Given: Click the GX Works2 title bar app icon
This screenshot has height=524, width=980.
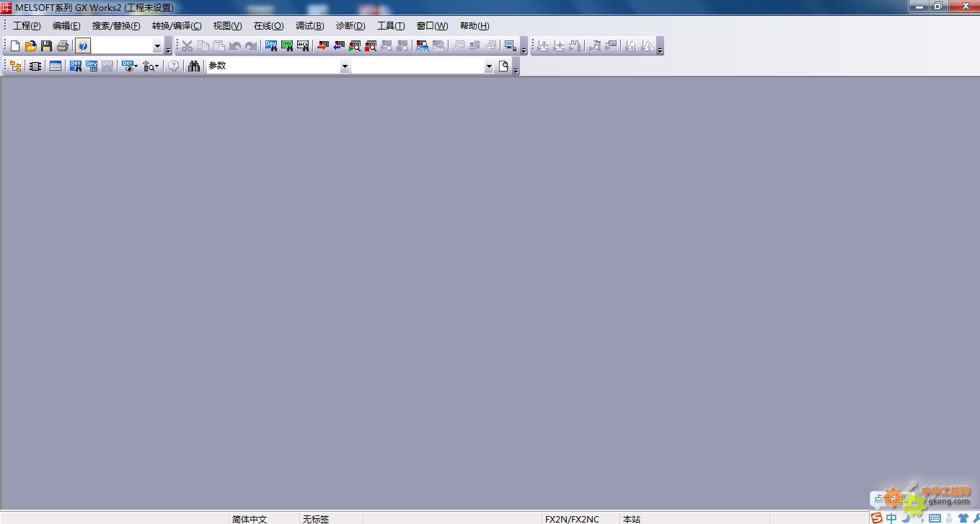Looking at the screenshot, I should tap(6, 7).
